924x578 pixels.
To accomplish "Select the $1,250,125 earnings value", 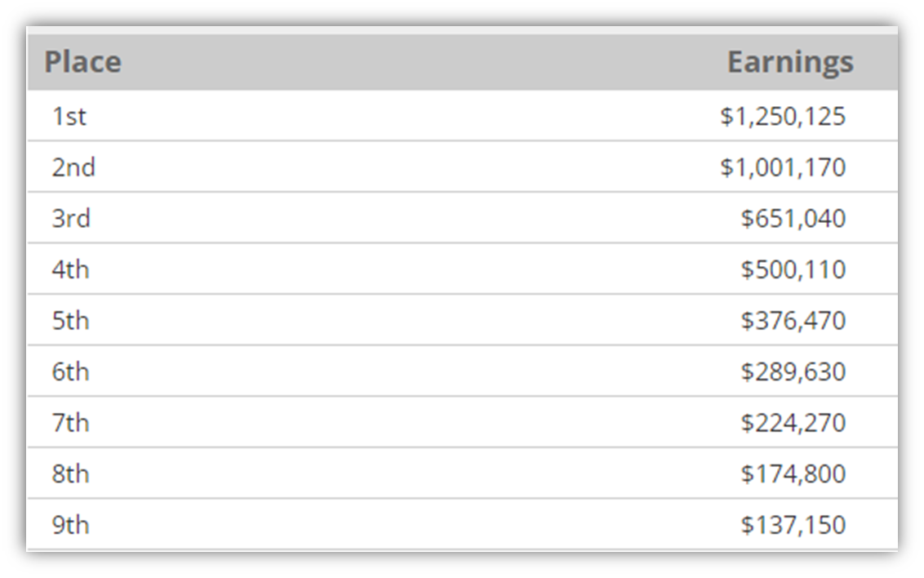I will coord(783,116).
